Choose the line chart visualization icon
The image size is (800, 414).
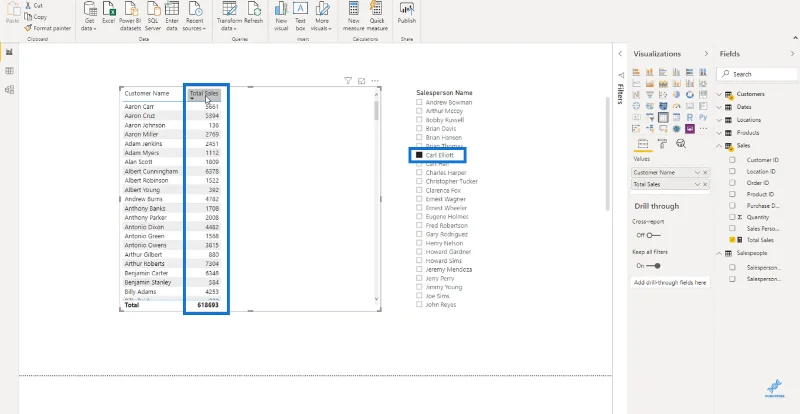(636, 83)
